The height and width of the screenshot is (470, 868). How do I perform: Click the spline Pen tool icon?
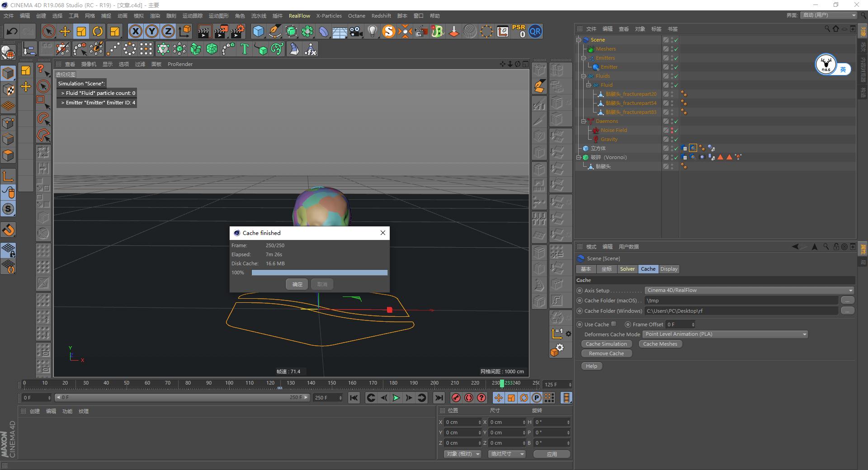[x=275, y=31]
